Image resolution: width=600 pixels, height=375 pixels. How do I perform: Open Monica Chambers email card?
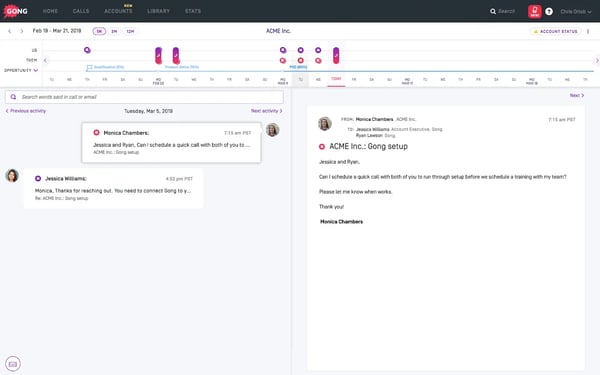click(x=171, y=142)
